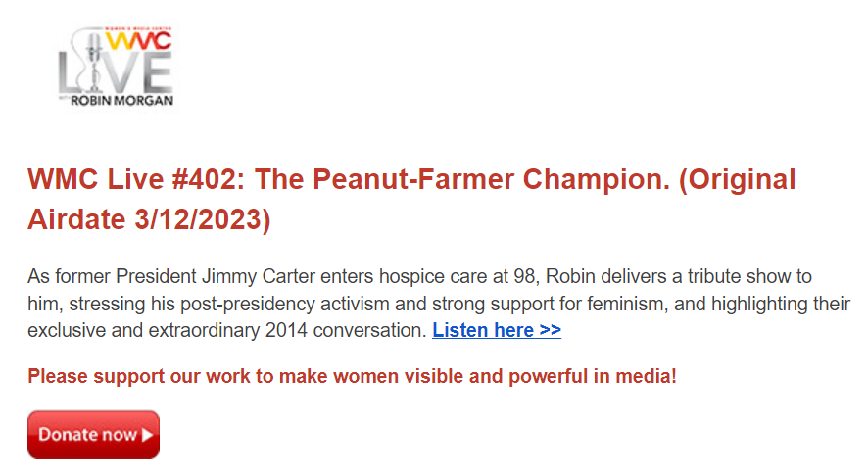Open the Listen here link
This screenshot has width=868, height=473.
484,330
